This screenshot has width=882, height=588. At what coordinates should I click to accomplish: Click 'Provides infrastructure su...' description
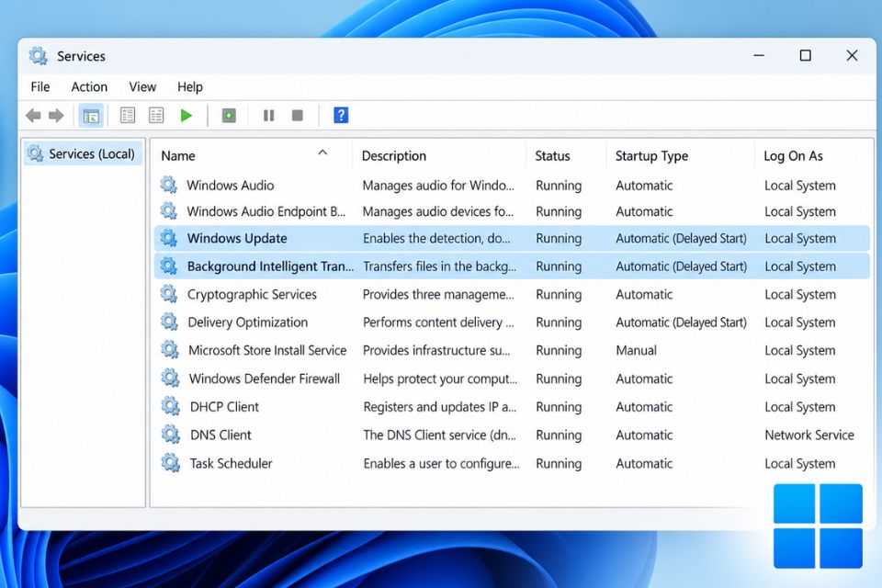click(436, 350)
